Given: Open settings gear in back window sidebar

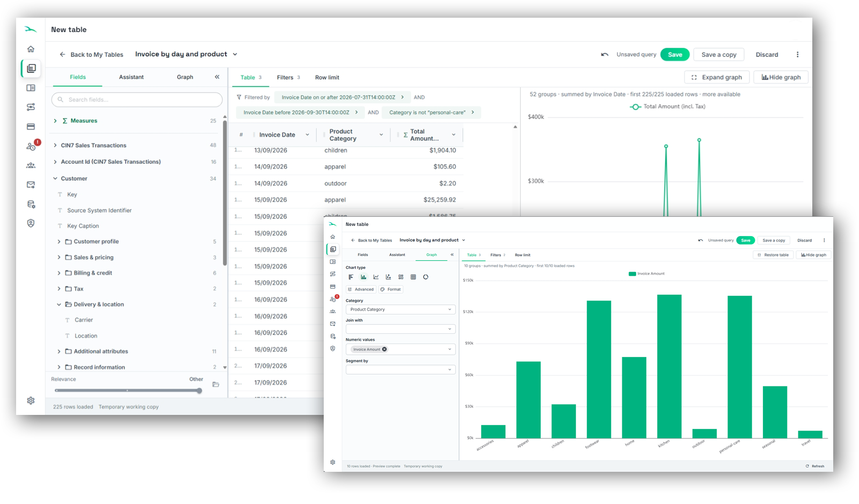Looking at the screenshot, I should 31,400.
